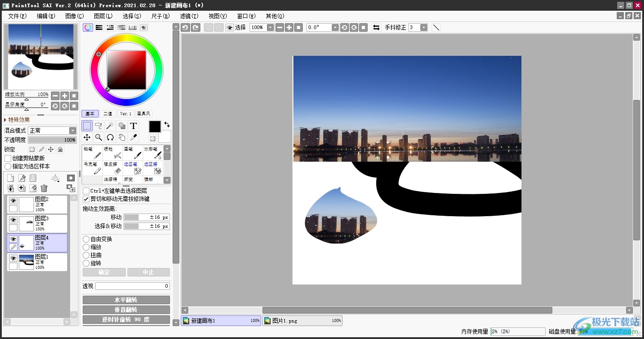
Task: Open the 滤镜 menu
Action: coord(189,16)
